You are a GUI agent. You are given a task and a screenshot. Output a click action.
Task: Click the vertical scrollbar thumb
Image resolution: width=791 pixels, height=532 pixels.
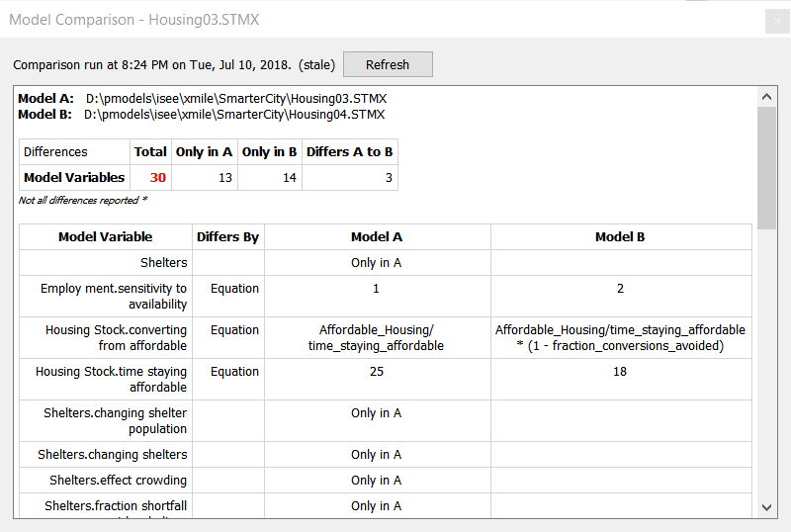[x=767, y=168]
